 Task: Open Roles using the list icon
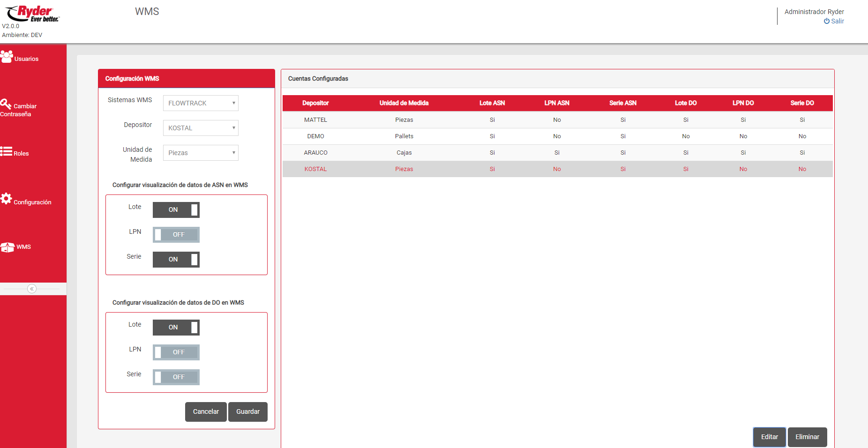click(x=6, y=151)
